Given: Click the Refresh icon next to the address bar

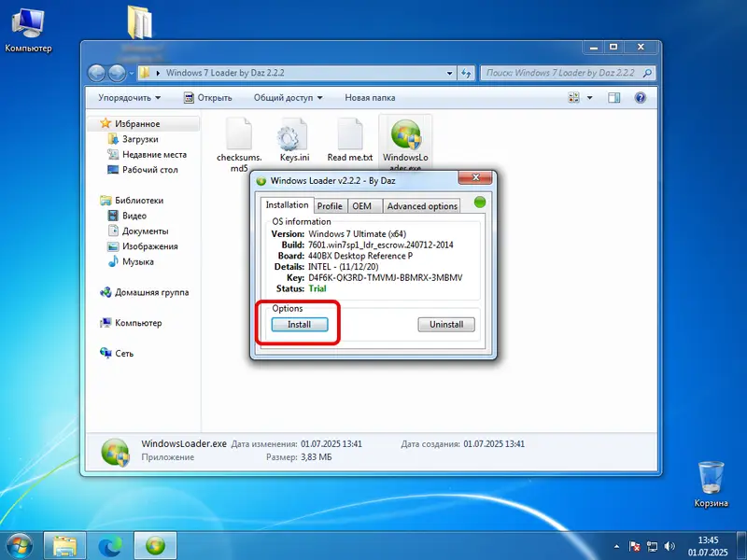Looking at the screenshot, I should (x=465, y=72).
